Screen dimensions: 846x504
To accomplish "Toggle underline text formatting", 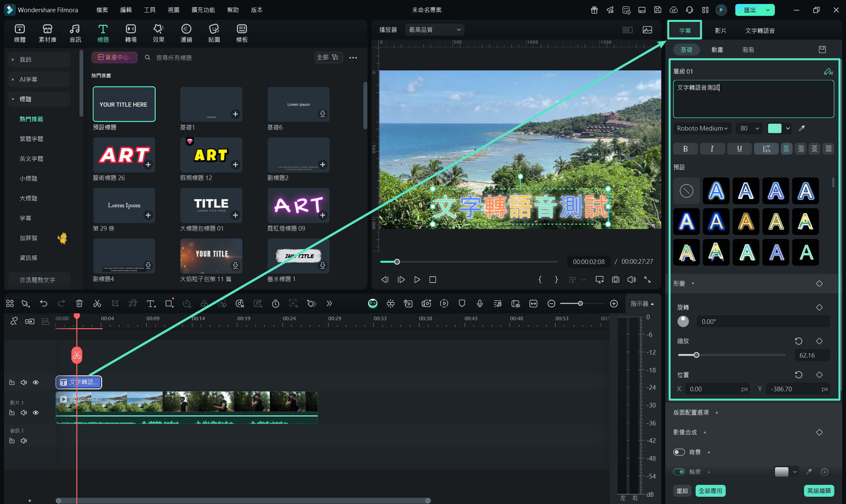I will tap(739, 148).
